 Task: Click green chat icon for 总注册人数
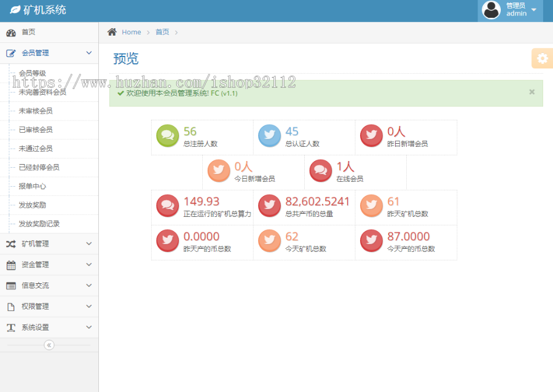point(168,136)
